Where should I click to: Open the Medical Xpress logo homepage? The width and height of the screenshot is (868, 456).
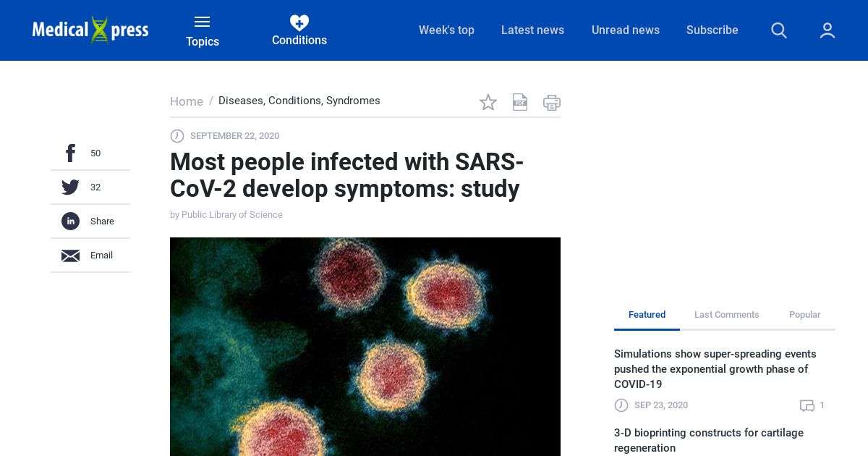[90, 30]
